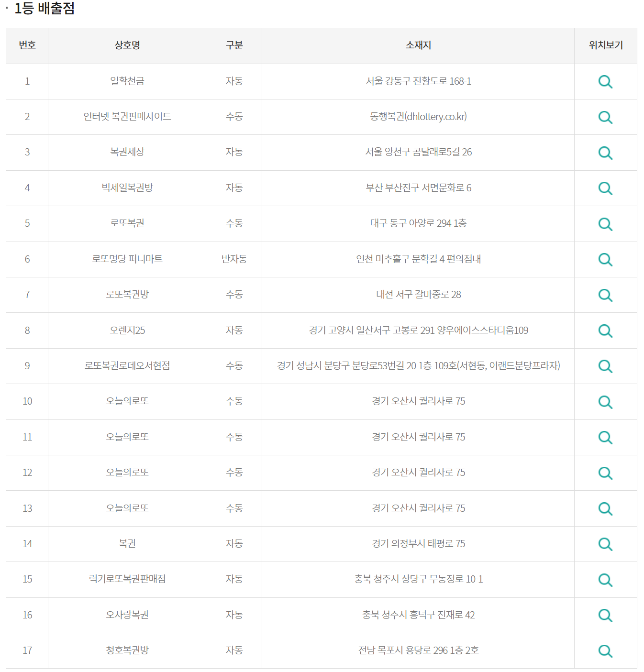The height and width of the screenshot is (672, 644).
Task: Show location of 럭키로또복권판매점
Action: [x=605, y=579]
